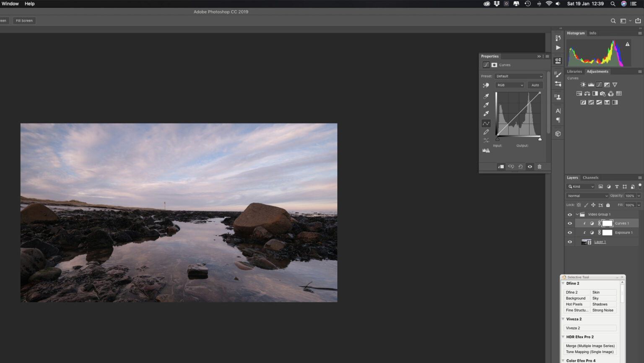644x363 pixels.
Task: Select the pencil tool to draw the curve
Action: [486, 132]
